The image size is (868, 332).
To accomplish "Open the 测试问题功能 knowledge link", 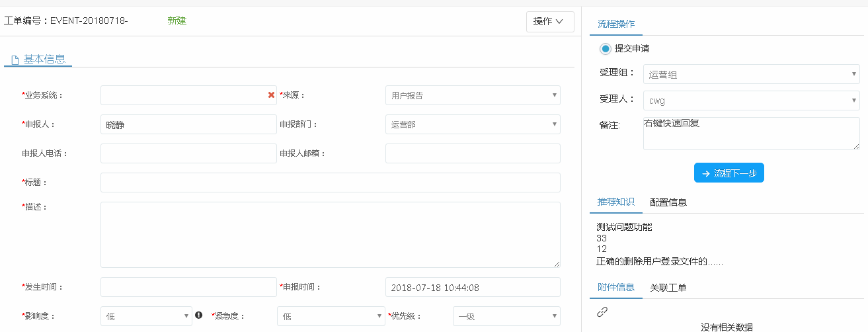I will tap(623, 227).
